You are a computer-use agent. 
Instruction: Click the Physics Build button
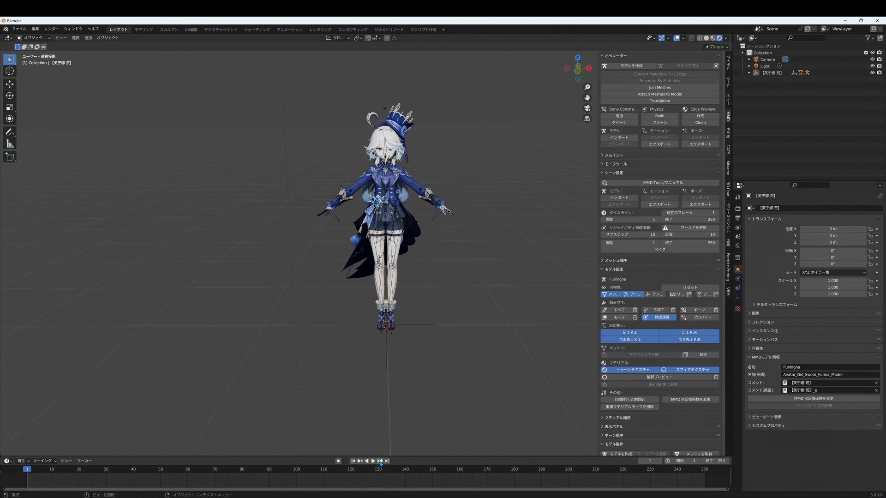tap(660, 116)
